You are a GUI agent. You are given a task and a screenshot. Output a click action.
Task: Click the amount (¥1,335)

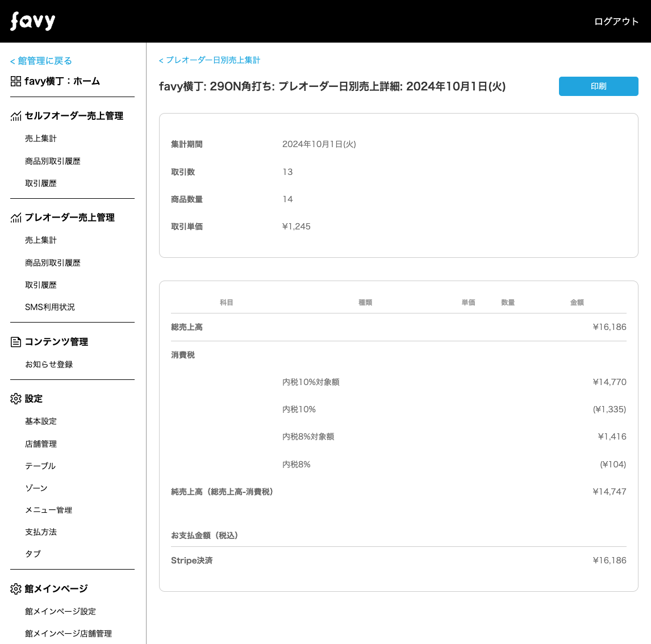[609, 409]
